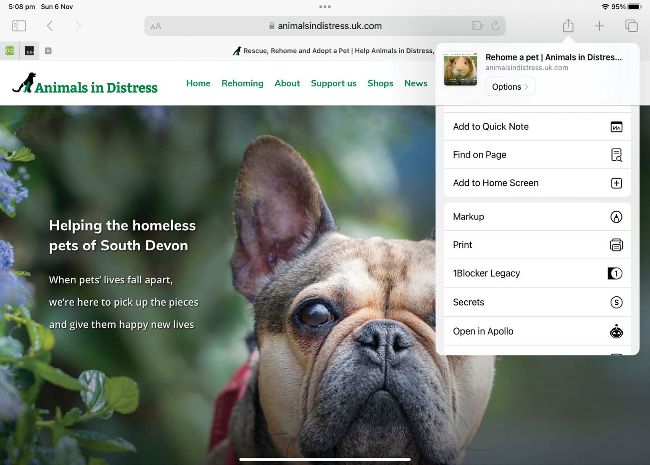Go back to the previous page
The width and height of the screenshot is (650, 465).
click(x=50, y=25)
